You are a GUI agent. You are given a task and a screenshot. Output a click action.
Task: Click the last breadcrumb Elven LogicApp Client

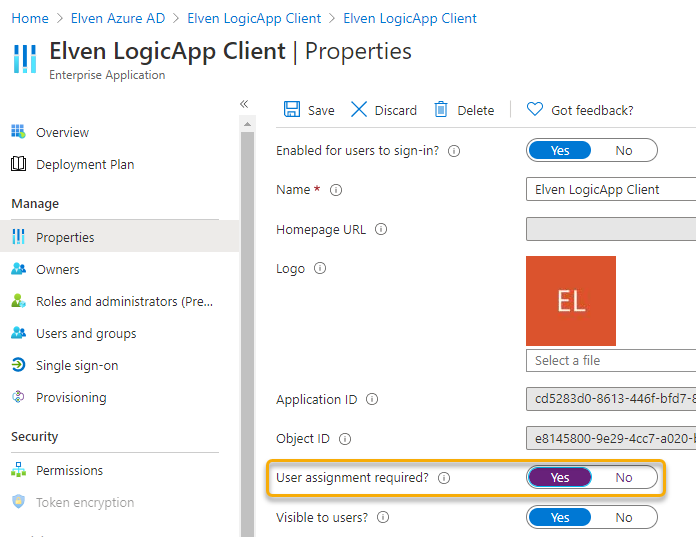pos(410,18)
